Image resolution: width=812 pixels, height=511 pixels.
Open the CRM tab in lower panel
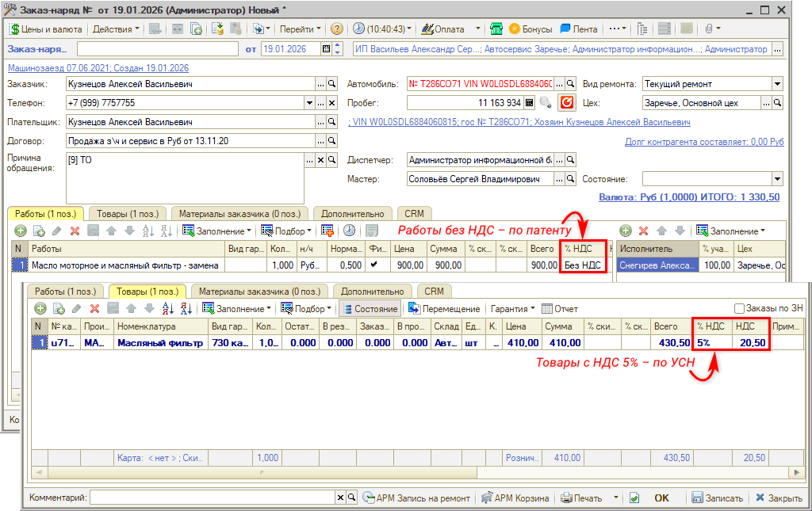click(x=433, y=291)
